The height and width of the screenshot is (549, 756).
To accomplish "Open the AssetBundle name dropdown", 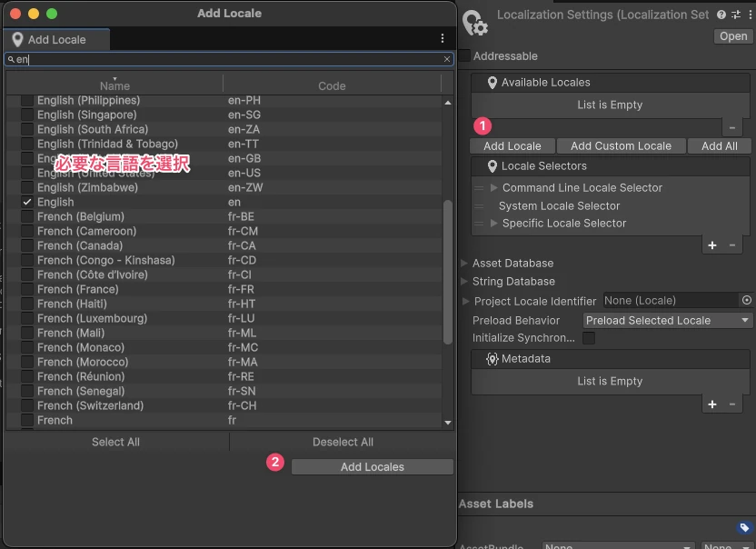I will pos(619,545).
